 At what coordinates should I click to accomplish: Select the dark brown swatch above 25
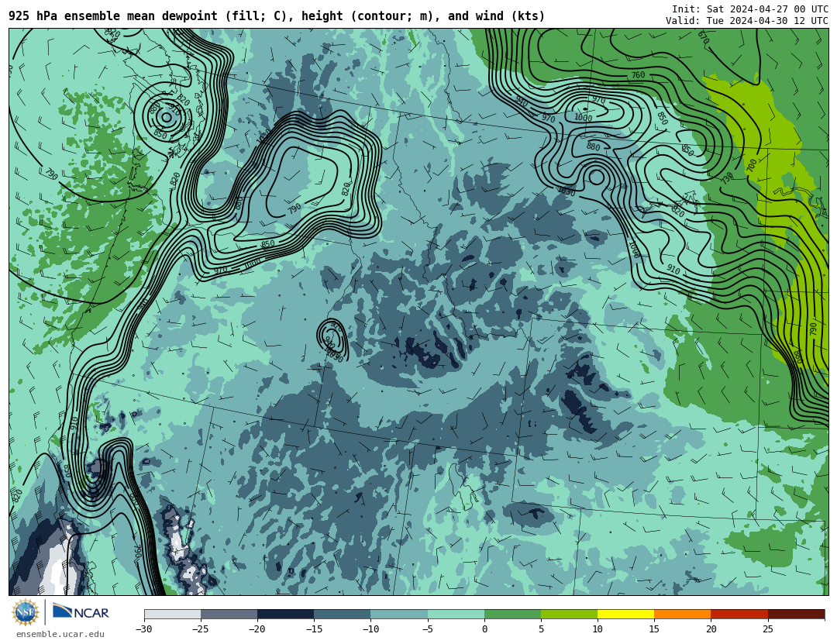point(796,614)
